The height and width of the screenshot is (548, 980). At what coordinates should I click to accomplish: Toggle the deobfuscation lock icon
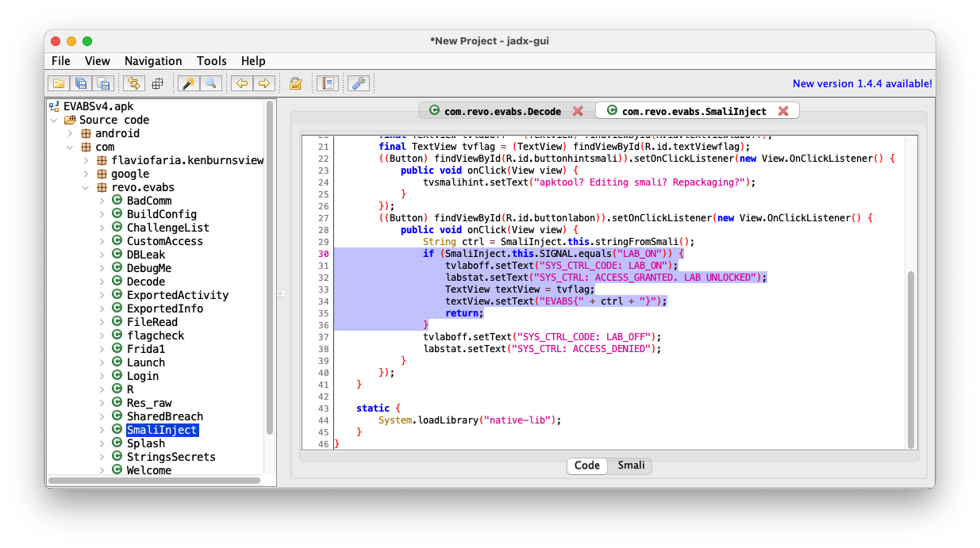point(295,83)
